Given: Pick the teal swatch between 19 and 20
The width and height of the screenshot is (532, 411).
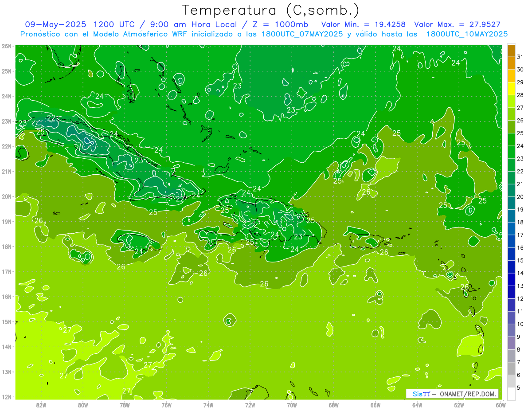Looking at the screenshot, I should pyautogui.click(x=511, y=203).
